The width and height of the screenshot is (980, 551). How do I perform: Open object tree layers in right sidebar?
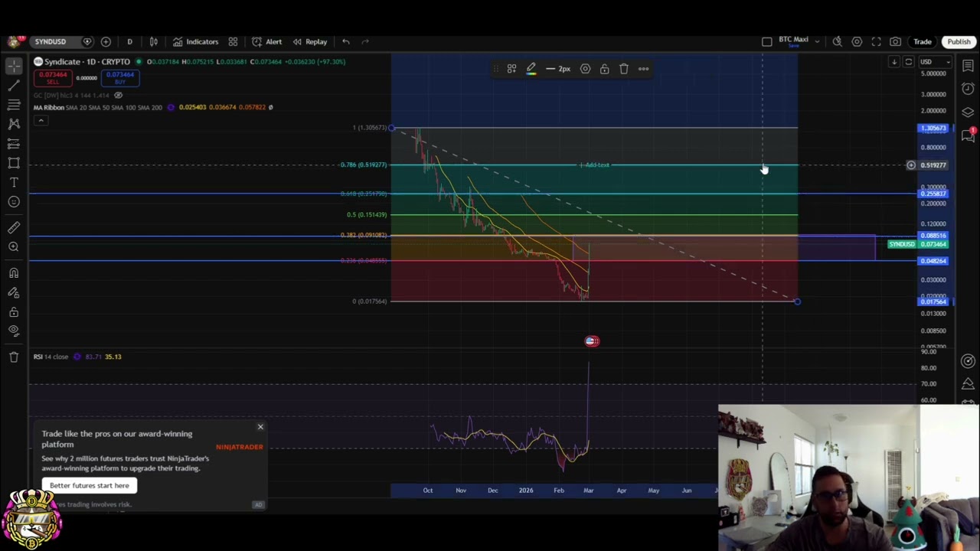(x=968, y=112)
